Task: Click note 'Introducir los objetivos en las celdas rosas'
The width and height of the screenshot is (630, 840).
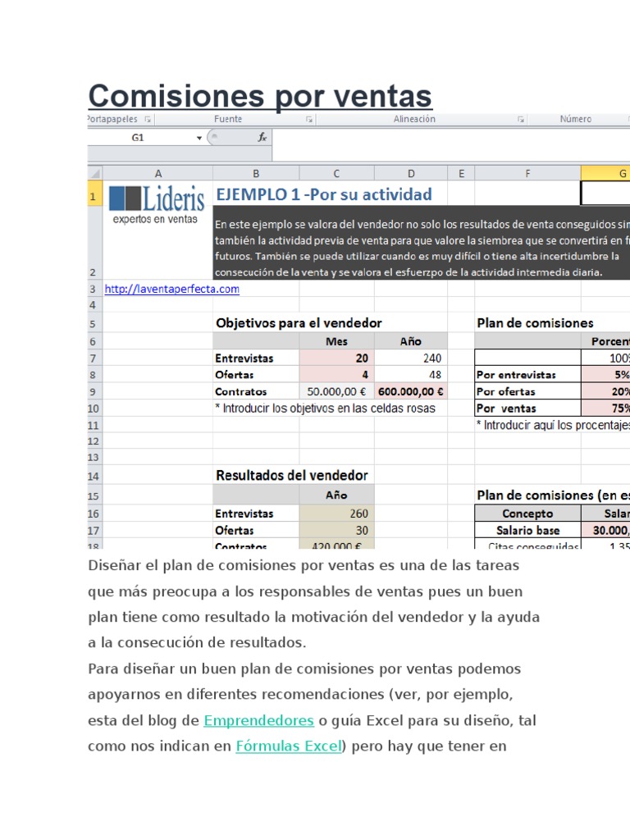Action: point(325,409)
